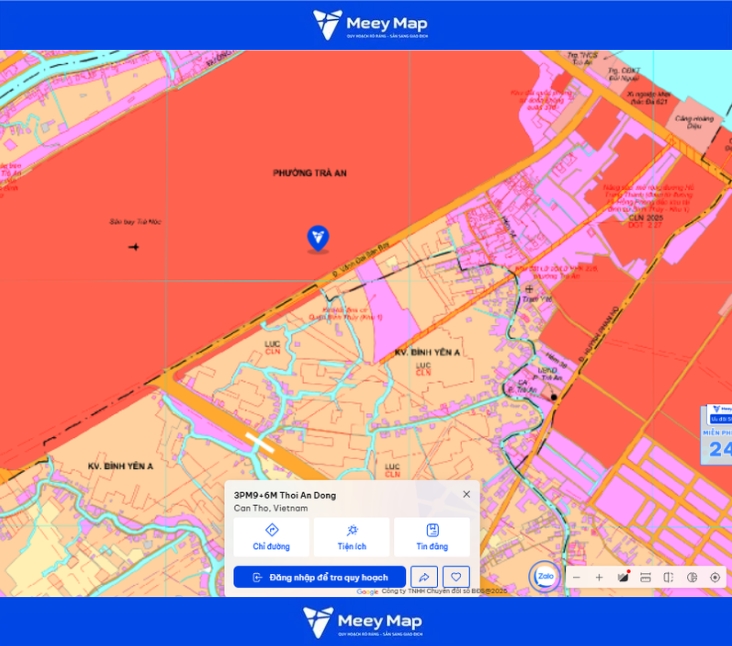Toggle the split compare view icon
The height and width of the screenshot is (646, 732).
[669, 577]
